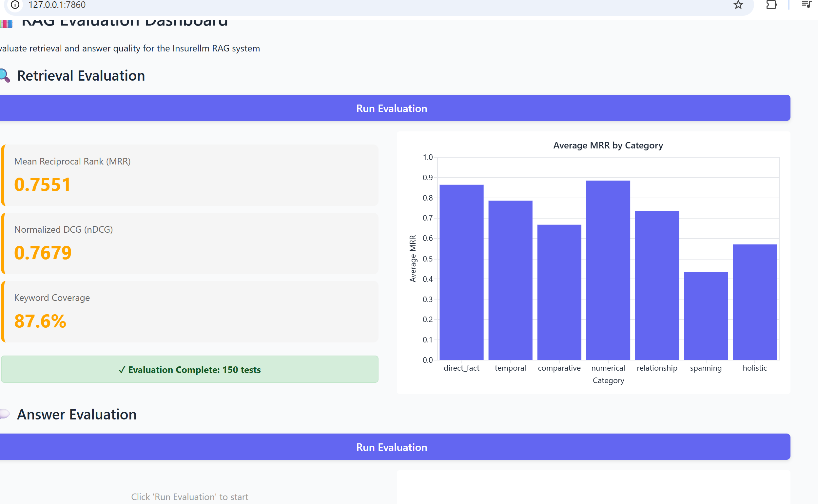Click the site information icon in address bar
This screenshot has height=504, width=818.
tap(15, 5)
